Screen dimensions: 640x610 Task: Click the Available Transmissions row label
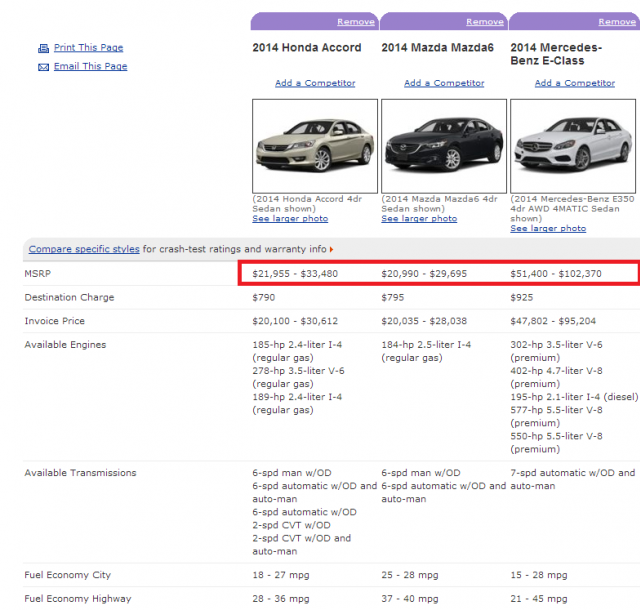[x=80, y=473]
